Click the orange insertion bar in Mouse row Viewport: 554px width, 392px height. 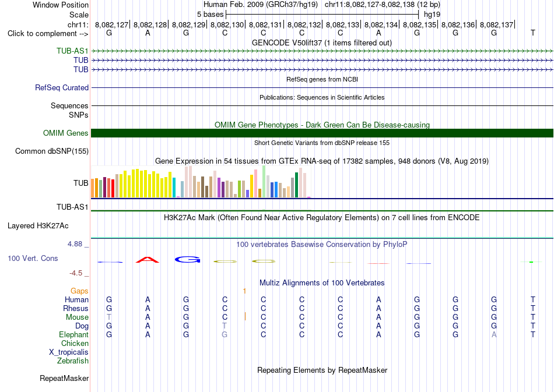coord(245,316)
